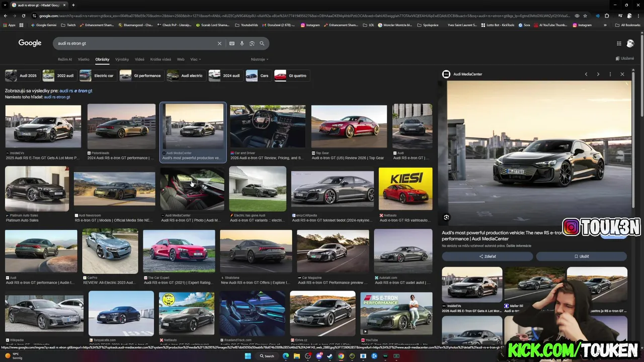644x362 pixels.
Task: Open Taskbar search box
Action: [267, 356]
